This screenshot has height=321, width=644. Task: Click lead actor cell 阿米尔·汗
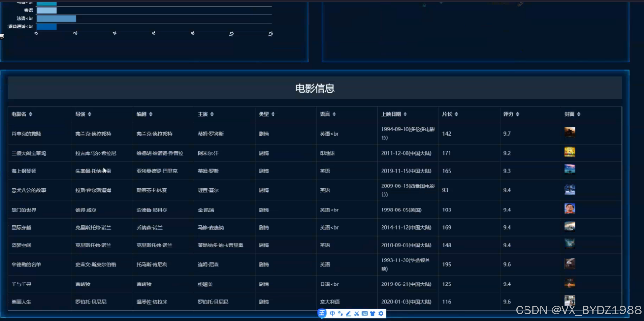pos(208,153)
